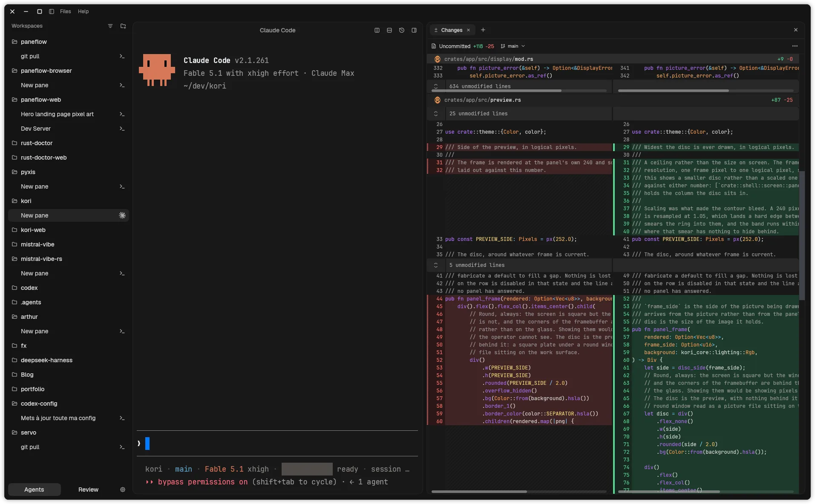Open the main branch dropdown
The width and height of the screenshot is (815, 504).
click(x=513, y=46)
